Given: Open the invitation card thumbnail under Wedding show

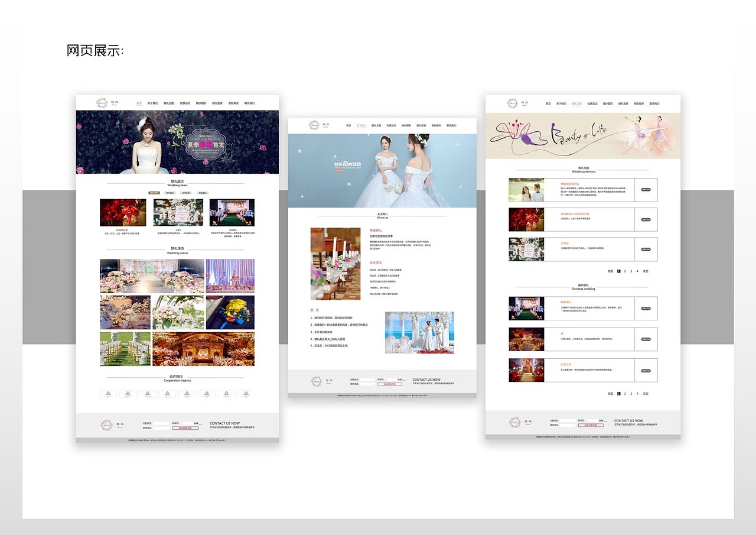Looking at the screenshot, I should click(x=178, y=212).
